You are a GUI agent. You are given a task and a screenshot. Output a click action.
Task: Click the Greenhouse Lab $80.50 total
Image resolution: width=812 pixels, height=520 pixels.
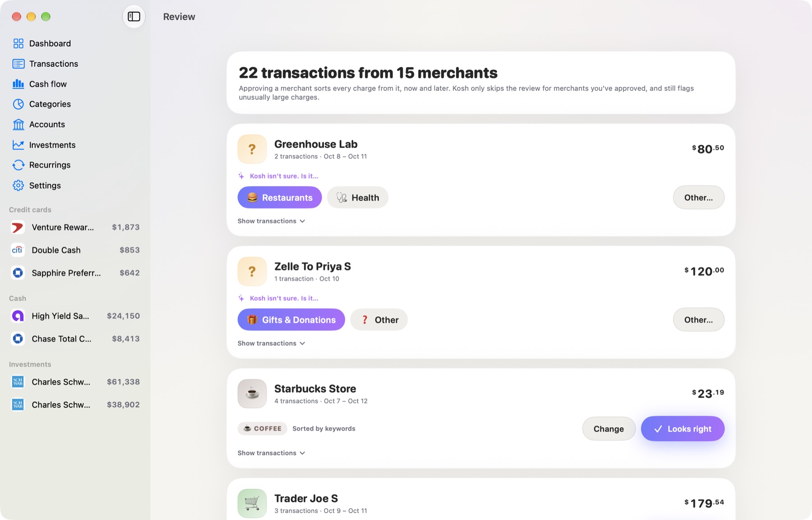[x=708, y=149]
